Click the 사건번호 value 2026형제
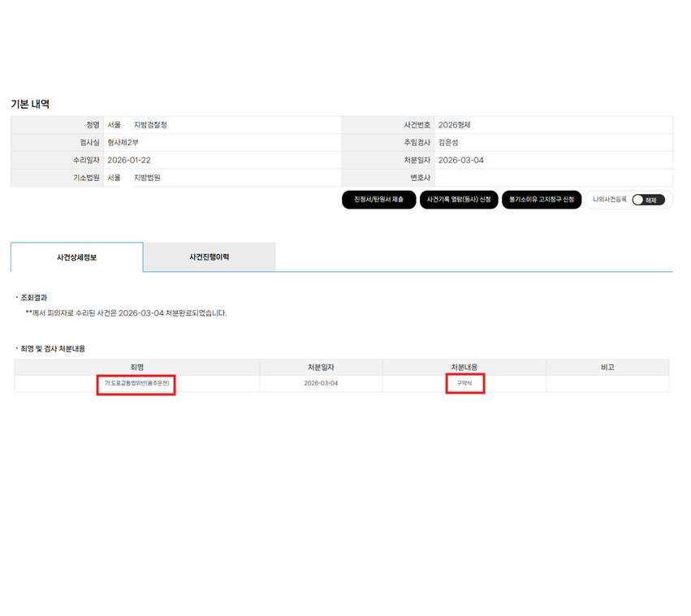Image resolution: width=691 pixels, height=616 pixels. (454, 125)
